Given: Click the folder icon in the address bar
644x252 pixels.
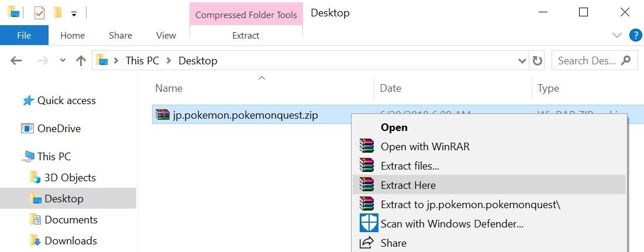Looking at the screenshot, I should (102, 60).
